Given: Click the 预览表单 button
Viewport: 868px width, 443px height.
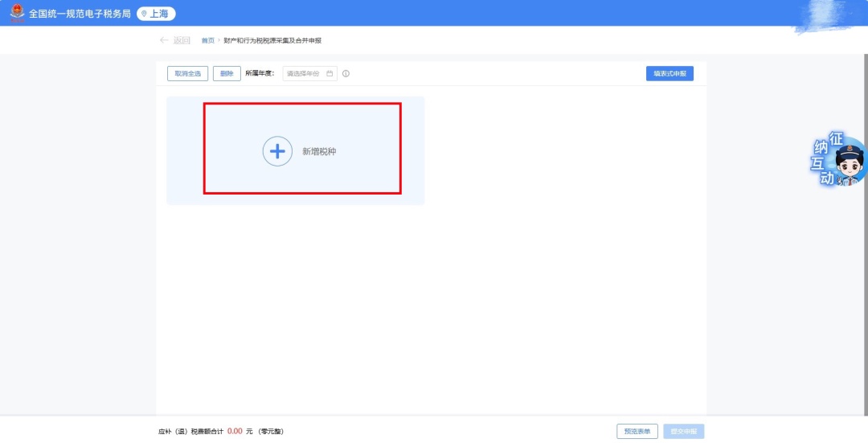Looking at the screenshot, I should (x=637, y=431).
